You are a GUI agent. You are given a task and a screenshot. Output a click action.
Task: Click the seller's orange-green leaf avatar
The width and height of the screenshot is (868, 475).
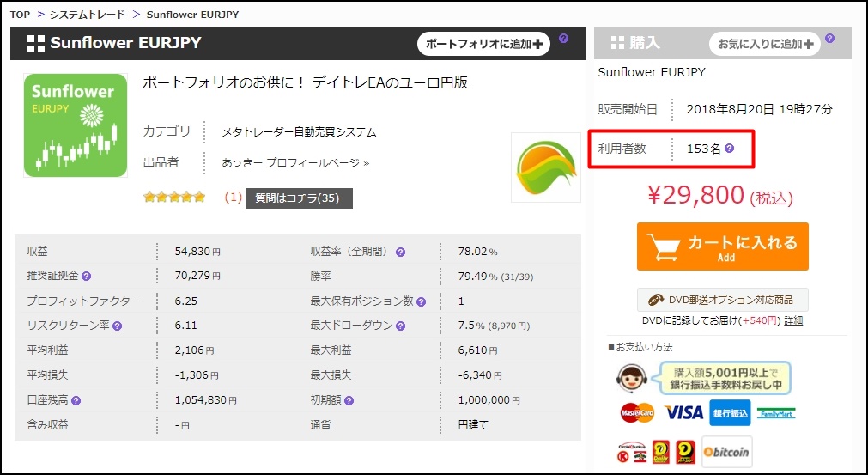[546, 167]
